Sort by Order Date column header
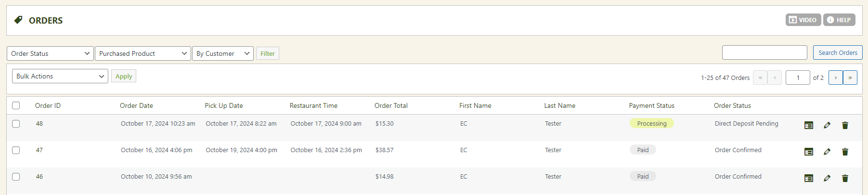Screen dimensions: 868x195 [x=136, y=105]
